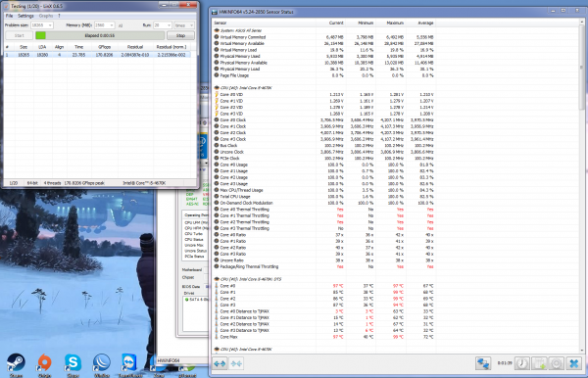Image resolution: width=588 pixels, height=378 pixels.
Task: Select Core Max temperature icon
Action: 217,337
